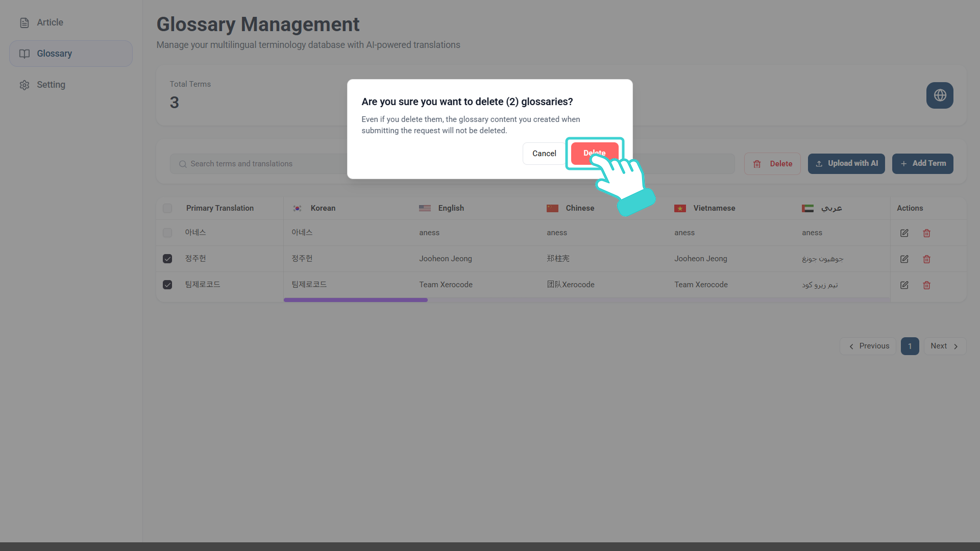Viewport: 980px width, 551px height.
Task: Click edit icon for 아네스 row
Action: point(904,233)
